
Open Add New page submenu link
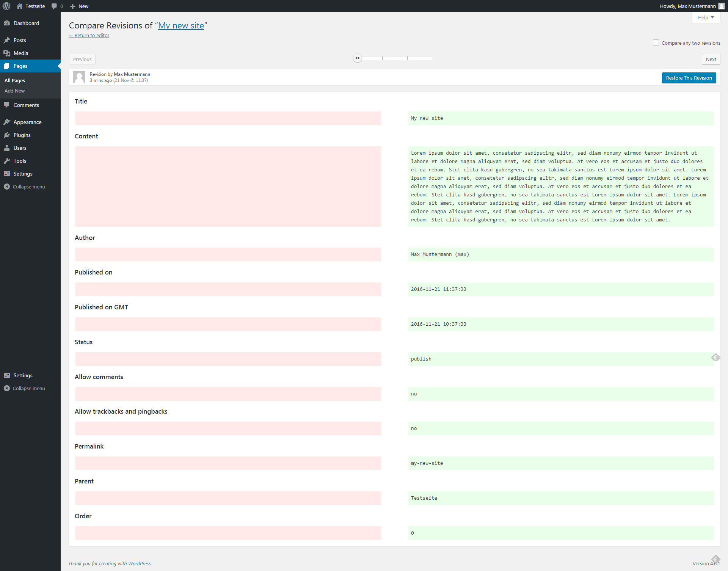pos(14,91)
